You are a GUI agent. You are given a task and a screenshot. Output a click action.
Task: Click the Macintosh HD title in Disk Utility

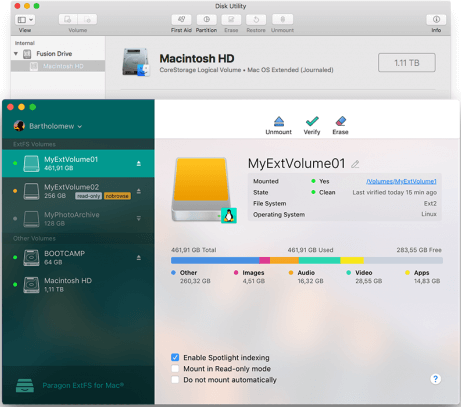197,59
